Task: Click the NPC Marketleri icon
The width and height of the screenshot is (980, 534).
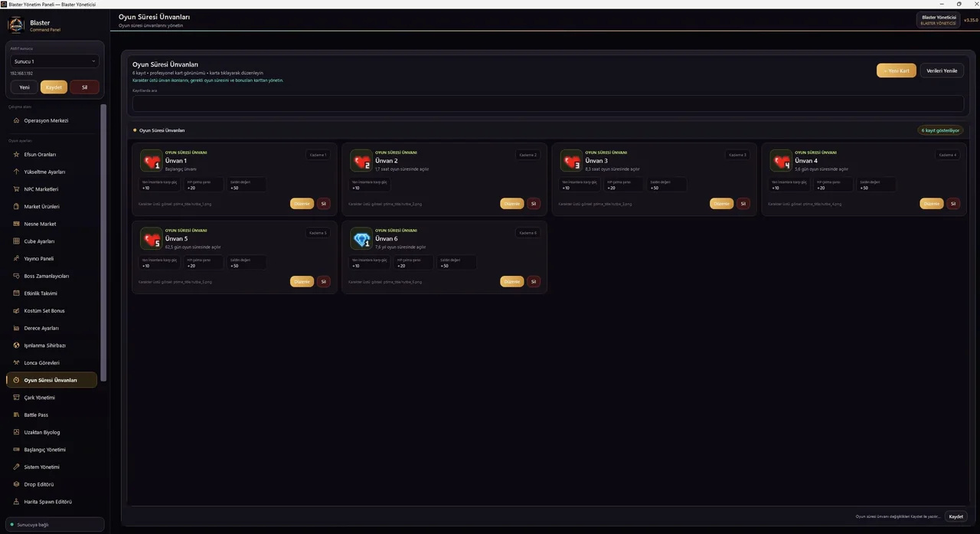Action: tap(17, 189)
